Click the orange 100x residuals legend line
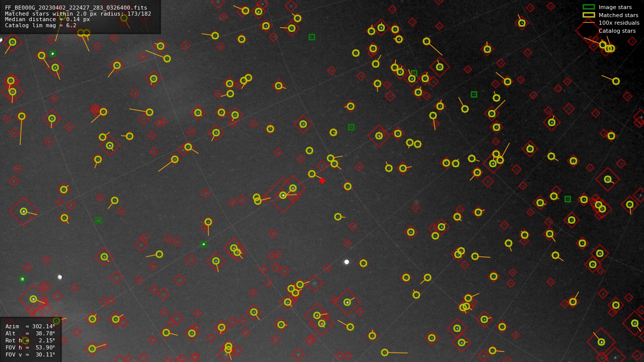This screenshot has height=362, width=644. tap(589, 23)
